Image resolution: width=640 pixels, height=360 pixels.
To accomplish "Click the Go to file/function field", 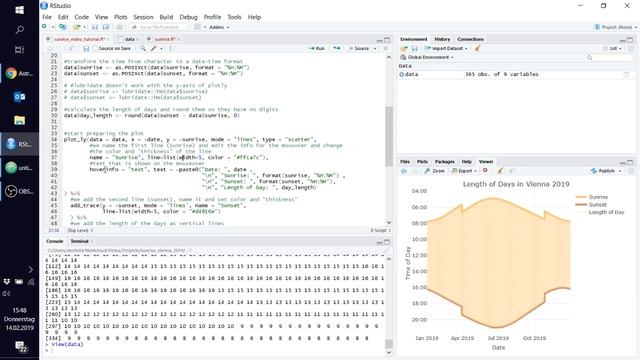I will tap(158, 27).
